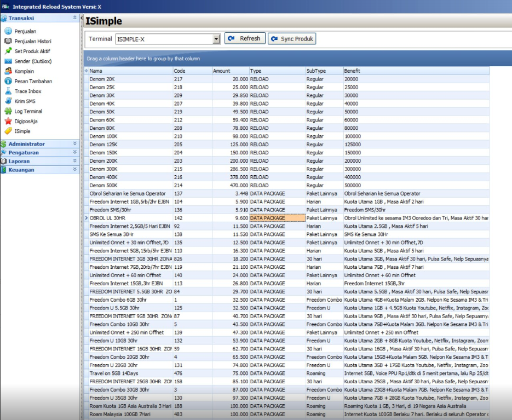Open the Terminal ISIMPLE-X dropdown arrow
The height and width of the screenshot is (420, 512).
[x=216, y=39]
